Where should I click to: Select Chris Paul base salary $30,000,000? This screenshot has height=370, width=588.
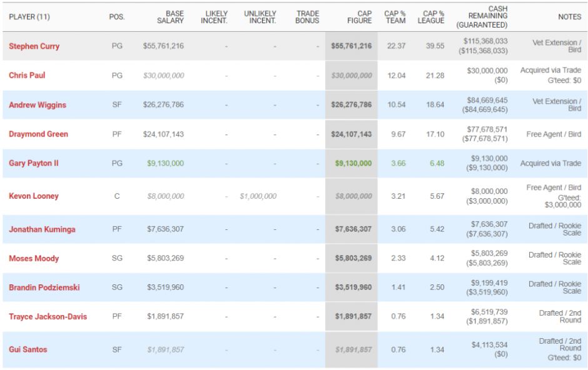click(x=163, y=76)
